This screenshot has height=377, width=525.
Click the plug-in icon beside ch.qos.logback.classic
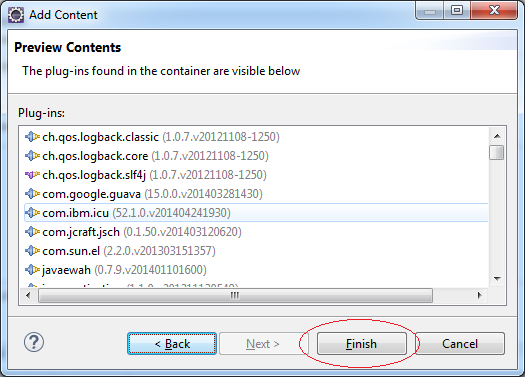tap(32, 137)
